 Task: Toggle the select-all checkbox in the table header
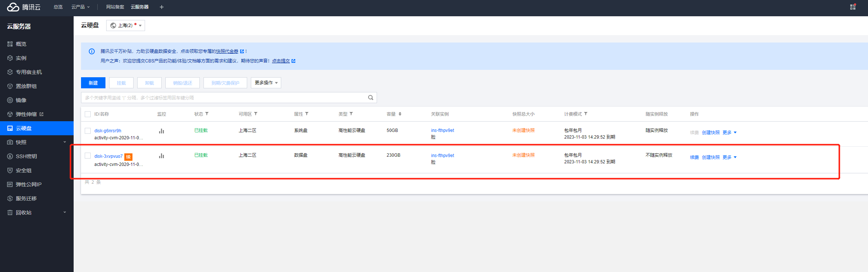[x=88, y=114]
